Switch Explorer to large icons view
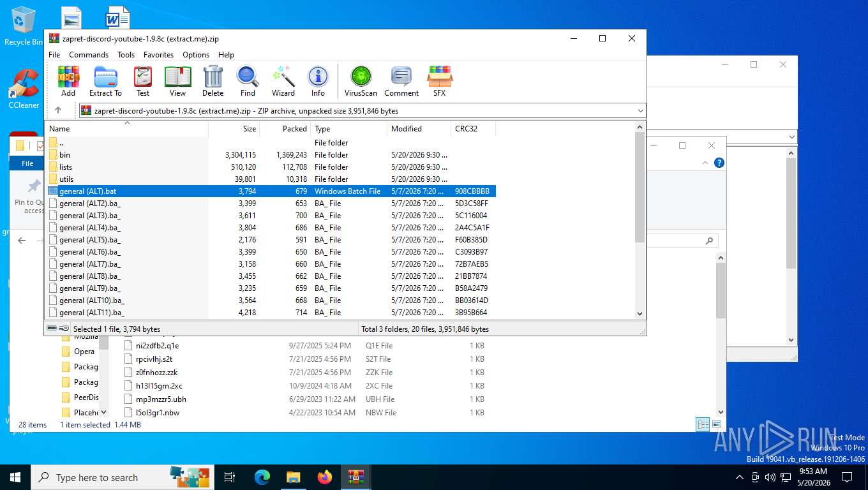 [x=716, y=424]
